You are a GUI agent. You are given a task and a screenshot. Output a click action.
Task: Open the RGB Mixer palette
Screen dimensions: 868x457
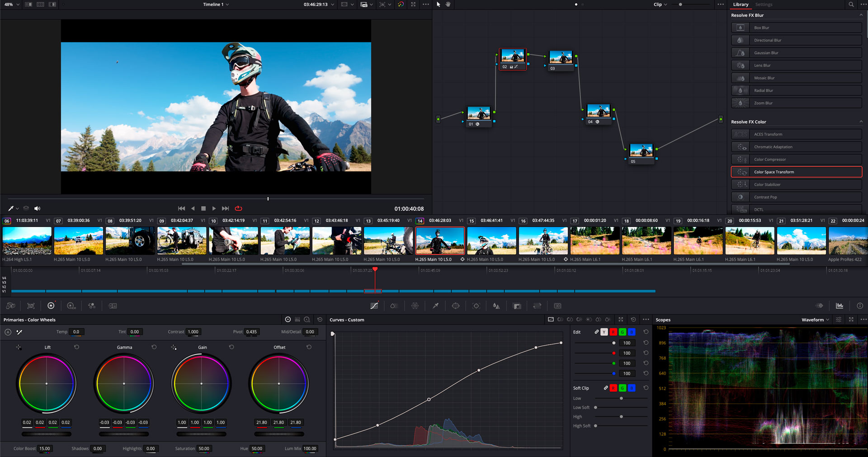pyautogui.click(x=92, y=306)
